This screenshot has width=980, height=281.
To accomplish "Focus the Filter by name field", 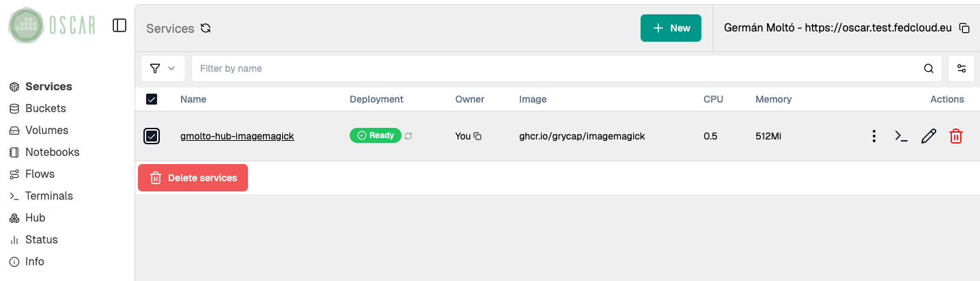I will (557, 68).
